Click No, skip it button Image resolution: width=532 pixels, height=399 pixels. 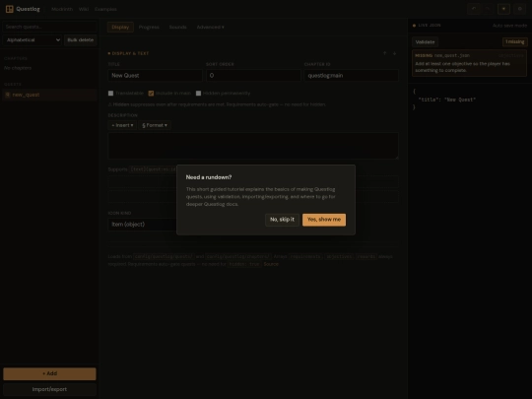tap(282, 220)
